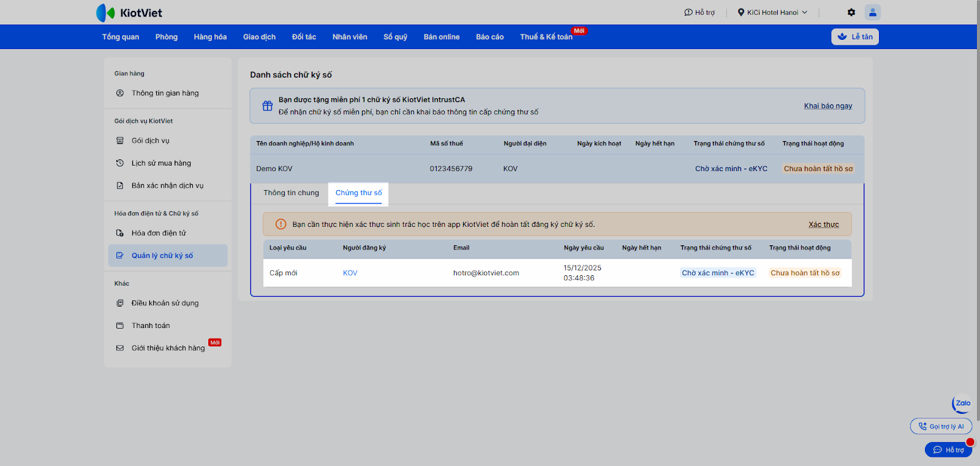Screen dimensions: 980x466
Task: Open the Báo cáo menu
Action: pos(490,37)
